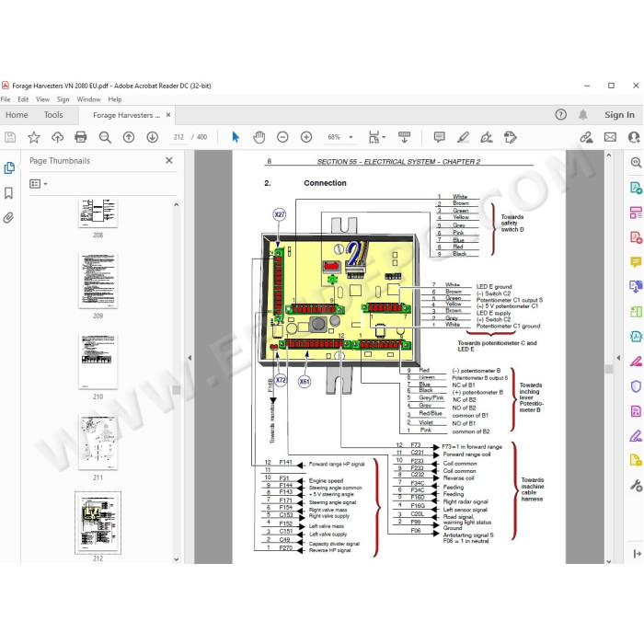This screenshot has width=644, height=644.
Task: Switch to the Home tab
Action: coord(17,115)
